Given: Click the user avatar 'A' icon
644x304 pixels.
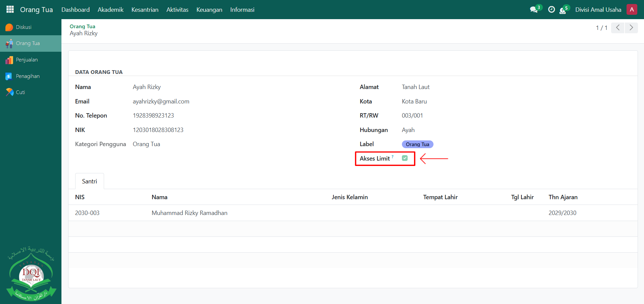Looking at the screenshot, I should (x=632, y=10).
